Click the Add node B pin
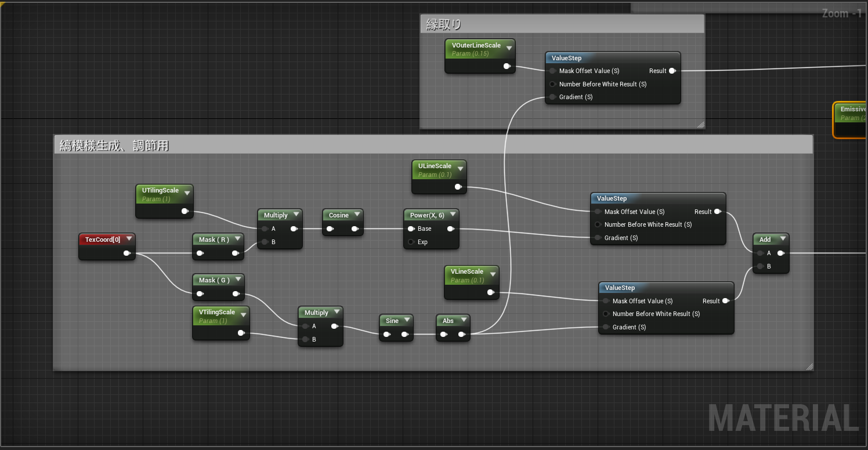Viewport: 868px width, 450px height. point(760,266)
